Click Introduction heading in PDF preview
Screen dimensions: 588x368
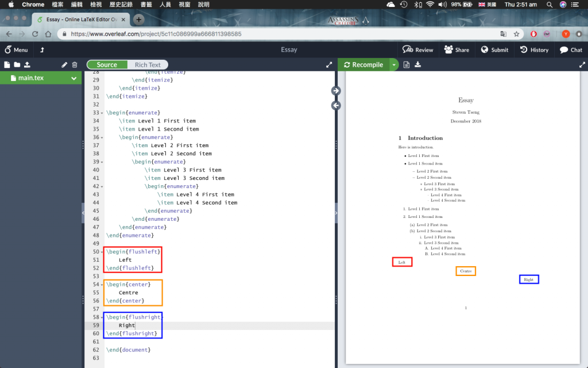click(425, 138)
